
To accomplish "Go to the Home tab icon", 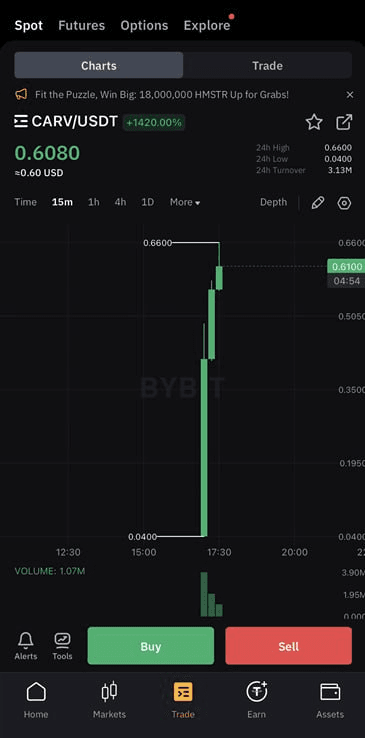I will pyautogui.click(x=36, y=691).
